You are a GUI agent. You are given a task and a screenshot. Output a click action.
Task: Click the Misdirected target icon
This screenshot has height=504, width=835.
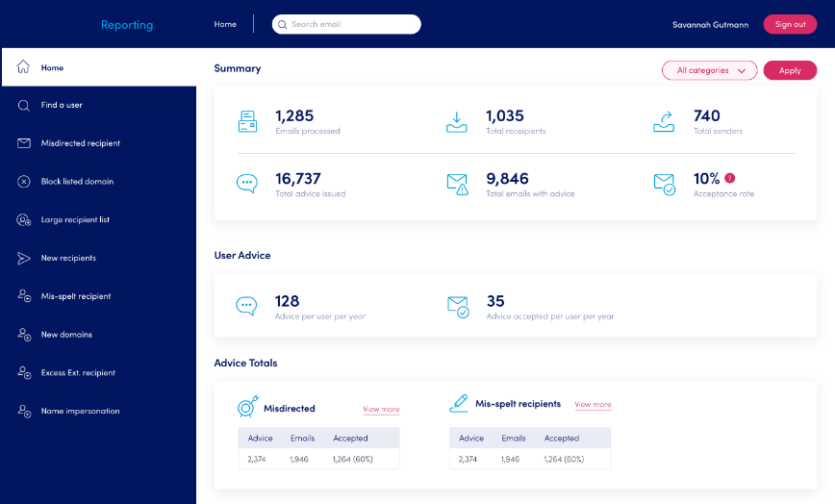pos(247,407)
